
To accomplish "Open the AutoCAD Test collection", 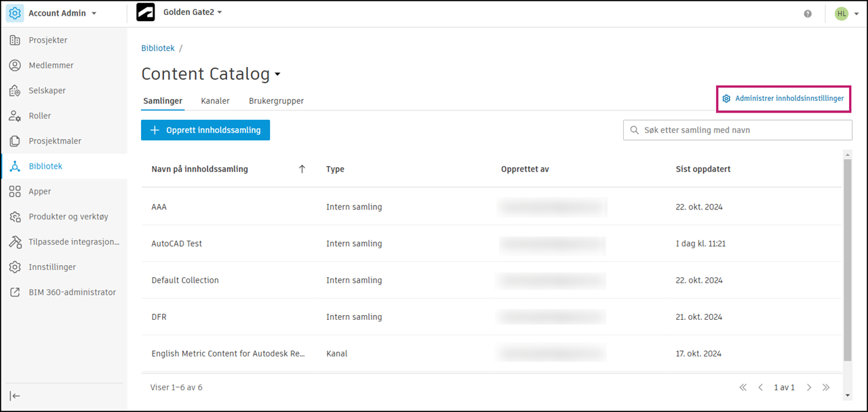I will tap(491, 243).
